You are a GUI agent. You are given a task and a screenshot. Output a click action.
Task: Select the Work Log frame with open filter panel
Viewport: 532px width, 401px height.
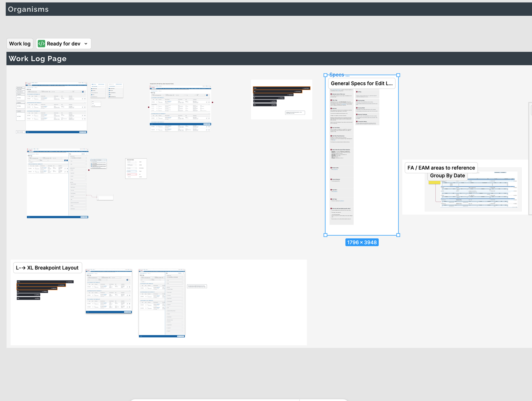tap(57, 183)
